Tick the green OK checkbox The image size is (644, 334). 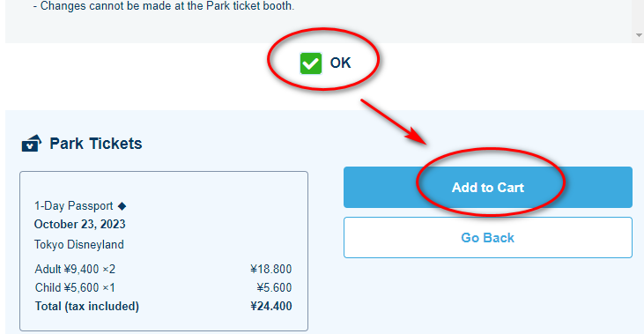tap(310, 63)
